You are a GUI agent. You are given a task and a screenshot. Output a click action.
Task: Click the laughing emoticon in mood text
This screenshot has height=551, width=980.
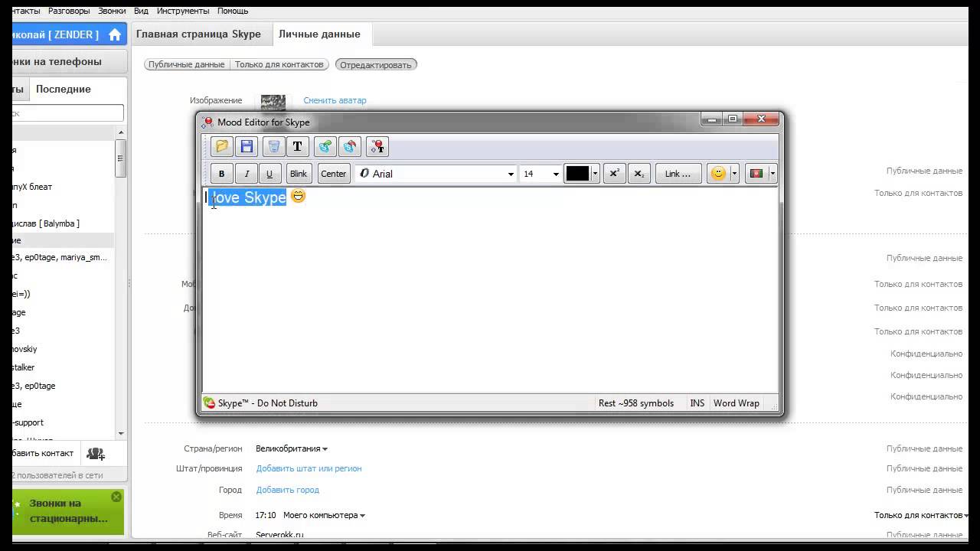298,196
